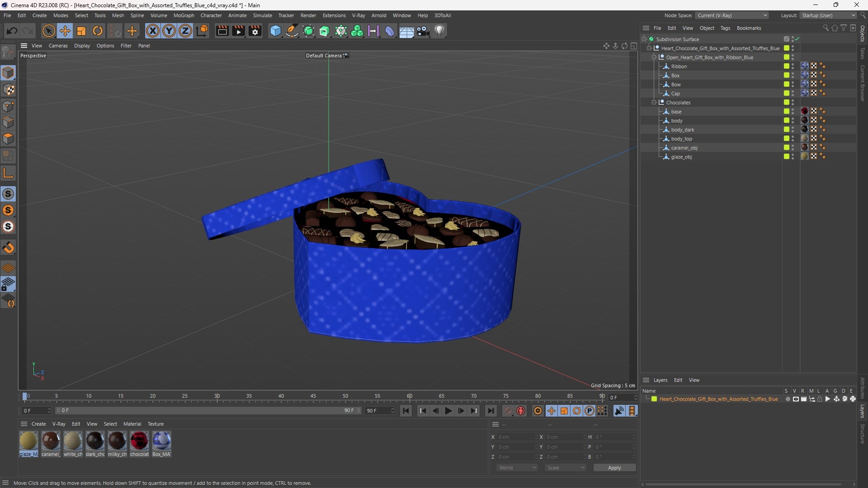
Task: Toggle Subdivision Surface enable checkmark
Action: (797, 39)
